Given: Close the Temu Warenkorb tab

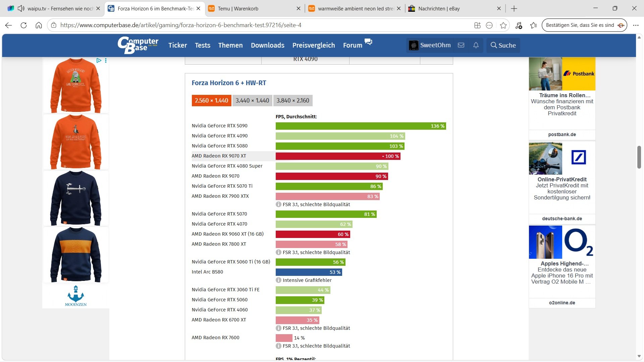Looking at the screenshot, I should [x=298, y=9].
